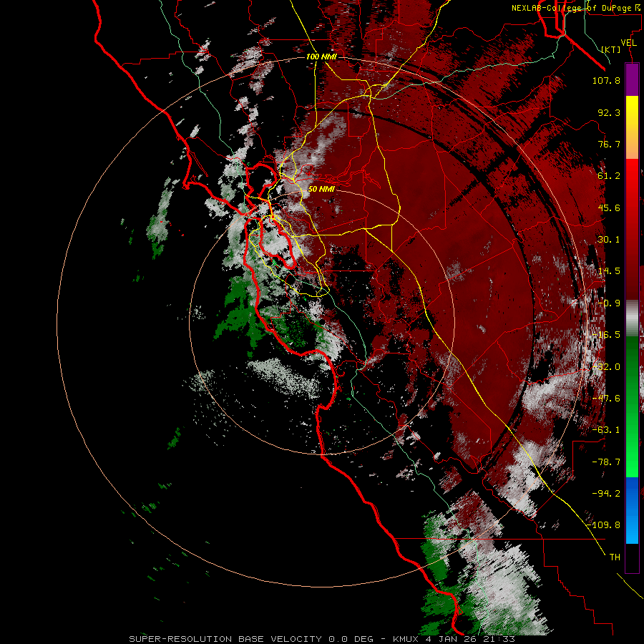
Task: Select the -0.9 velocity scale value
Action: tap(609, 303)
